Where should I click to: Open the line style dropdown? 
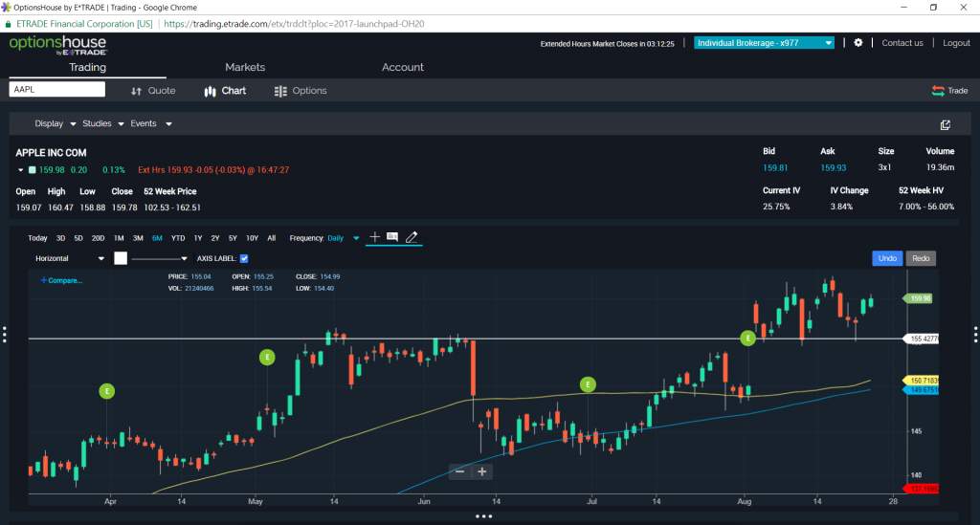[x=160, y=258]
